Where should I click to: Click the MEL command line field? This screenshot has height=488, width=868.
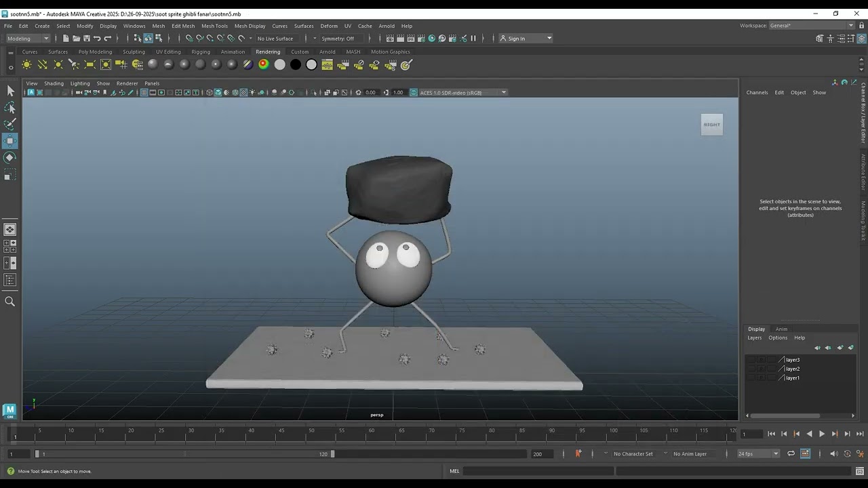pos(538,471)
